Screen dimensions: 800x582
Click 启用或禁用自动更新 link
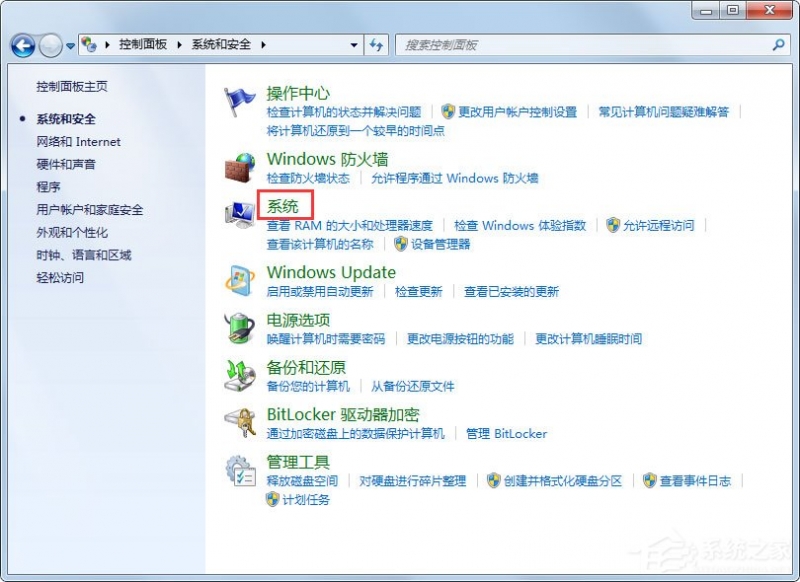coord(320,292)
